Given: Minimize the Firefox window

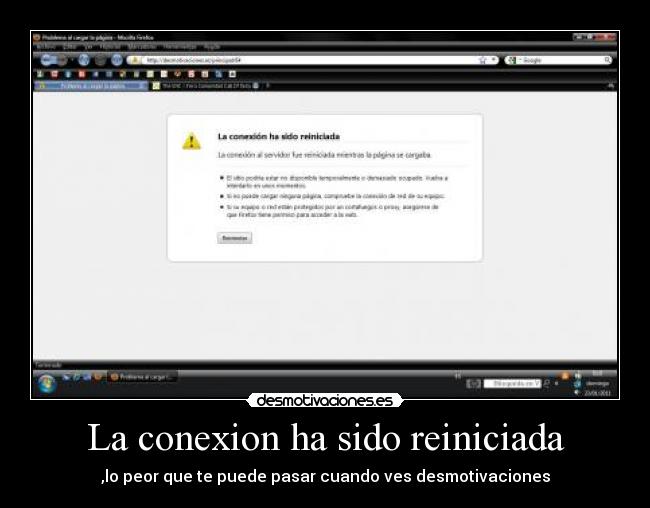Looking at the screenshot, I should (x=579, y=37).
